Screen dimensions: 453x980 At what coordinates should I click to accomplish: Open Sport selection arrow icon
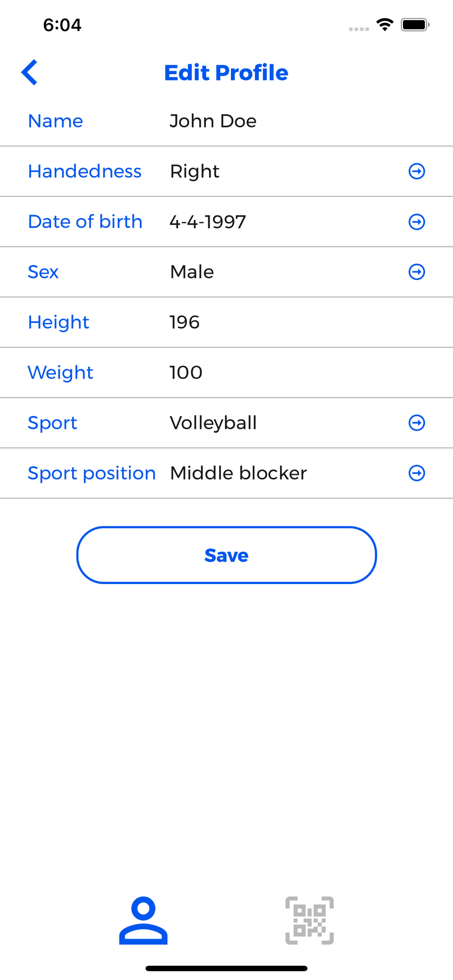417,423
